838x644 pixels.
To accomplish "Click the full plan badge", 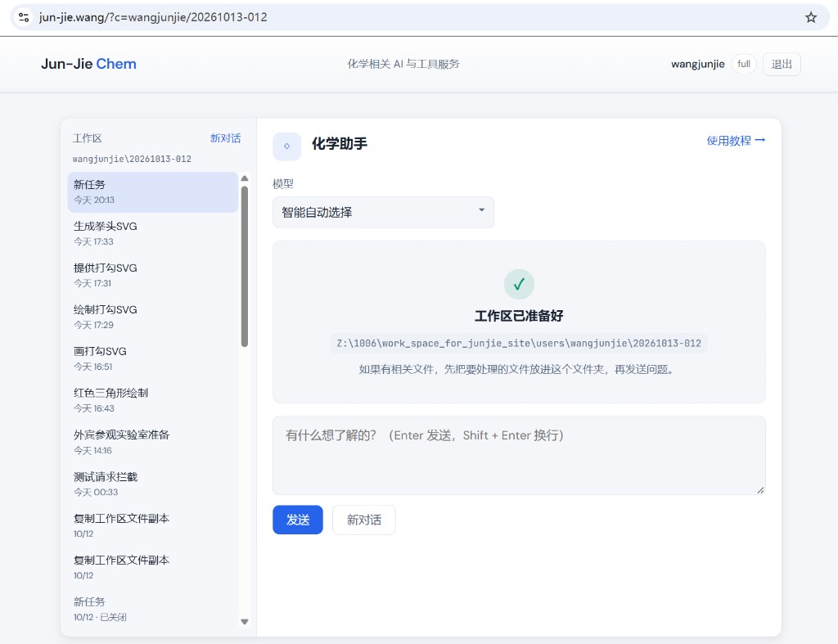I will point(744,64).
